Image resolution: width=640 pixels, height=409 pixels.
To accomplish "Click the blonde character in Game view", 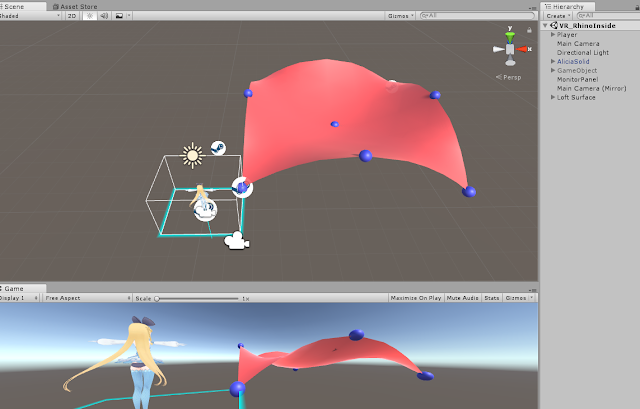I will pos(141,363).
